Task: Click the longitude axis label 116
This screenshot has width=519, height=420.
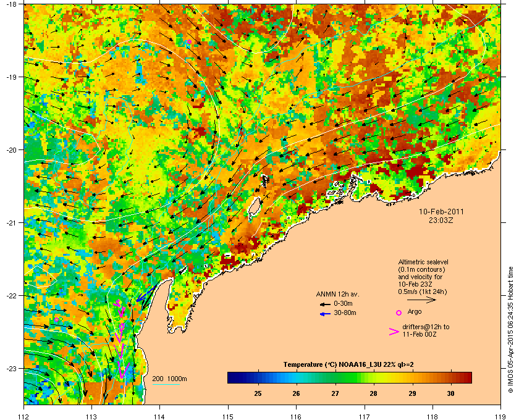Action: tap(296, 416)
